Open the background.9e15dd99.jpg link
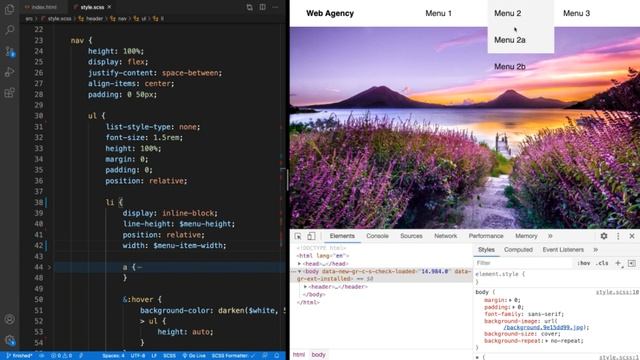Screen dimensions: 640x360 pyautogui.click(x=544, y=327)
